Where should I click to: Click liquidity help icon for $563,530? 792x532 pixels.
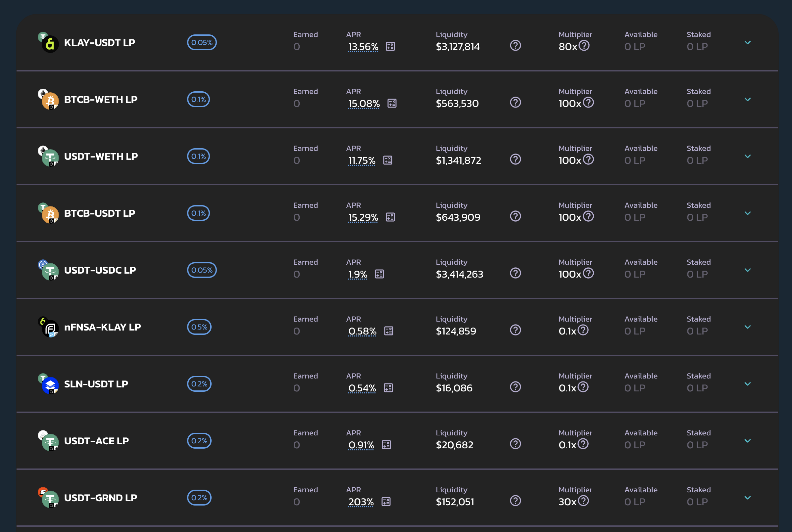[515, 103]
